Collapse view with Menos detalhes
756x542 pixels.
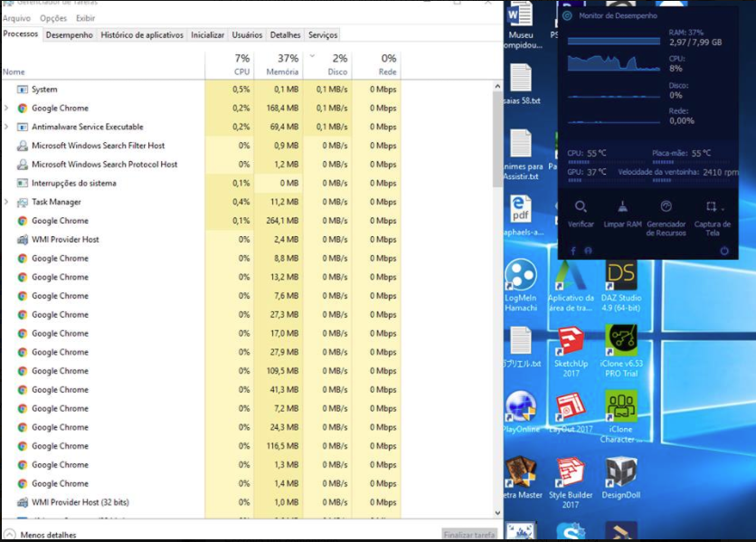(41, 535)
